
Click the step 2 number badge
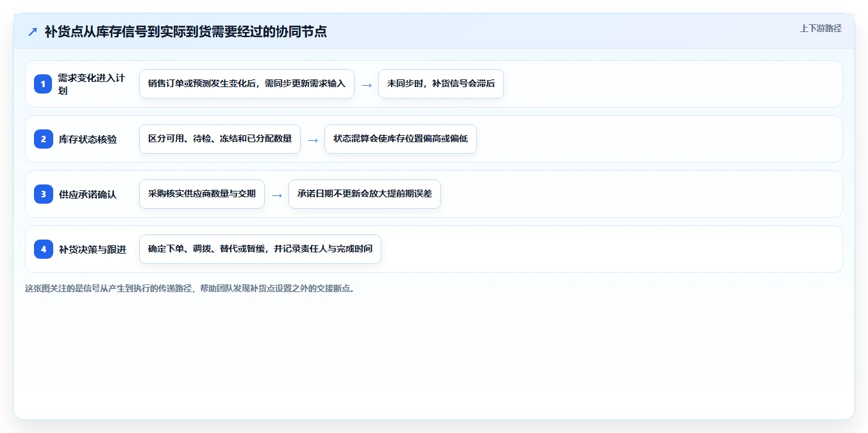43,139
